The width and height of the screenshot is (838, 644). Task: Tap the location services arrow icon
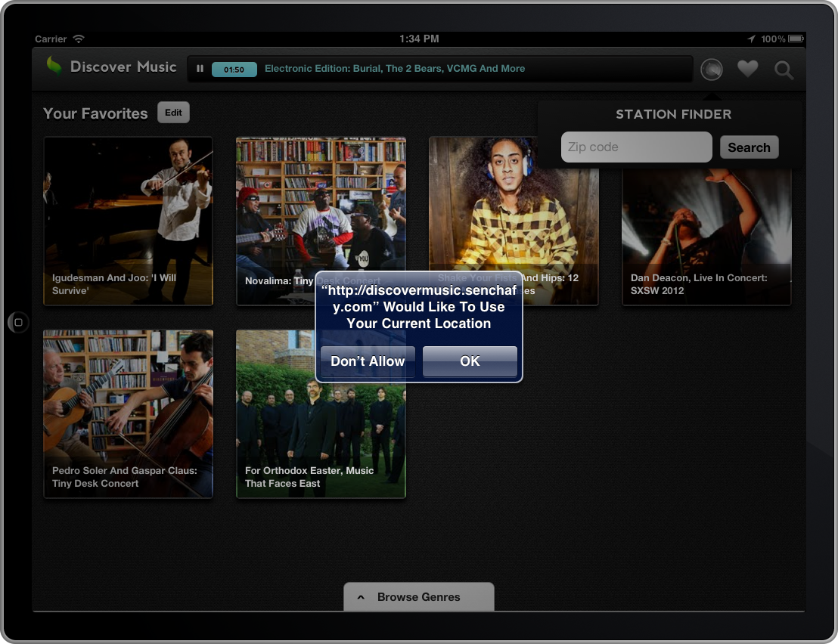click(751, 39)
